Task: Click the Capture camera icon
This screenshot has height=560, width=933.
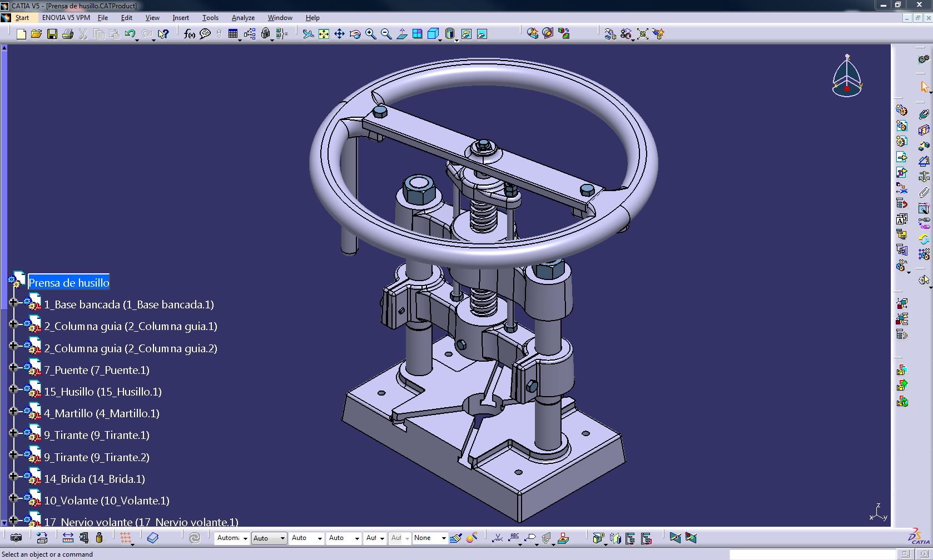Action: pos(16,538)
